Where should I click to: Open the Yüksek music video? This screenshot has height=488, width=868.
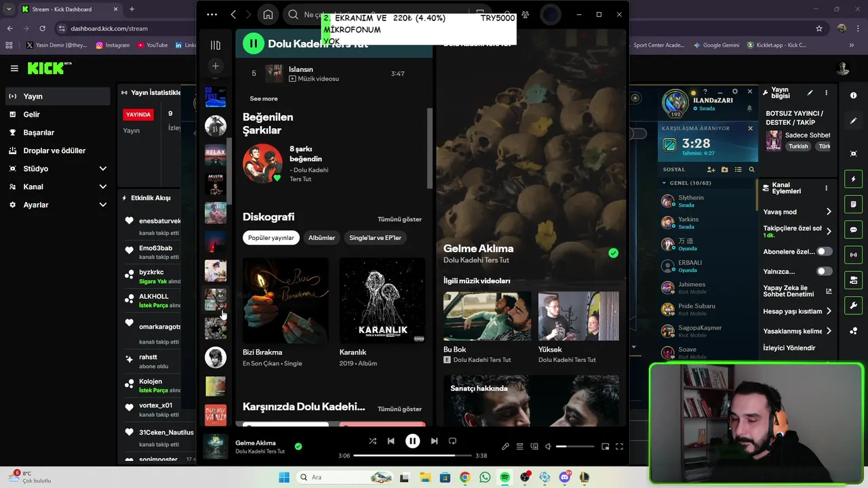[x=578, y=316]
